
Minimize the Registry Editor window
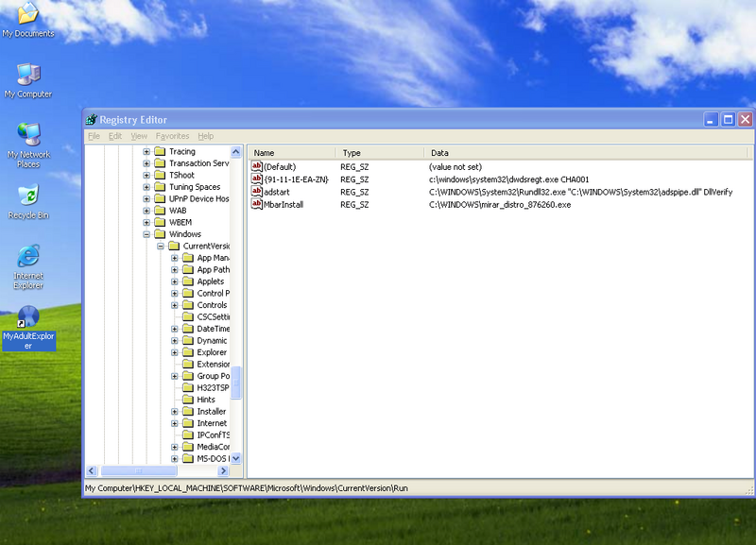point(711,120)
